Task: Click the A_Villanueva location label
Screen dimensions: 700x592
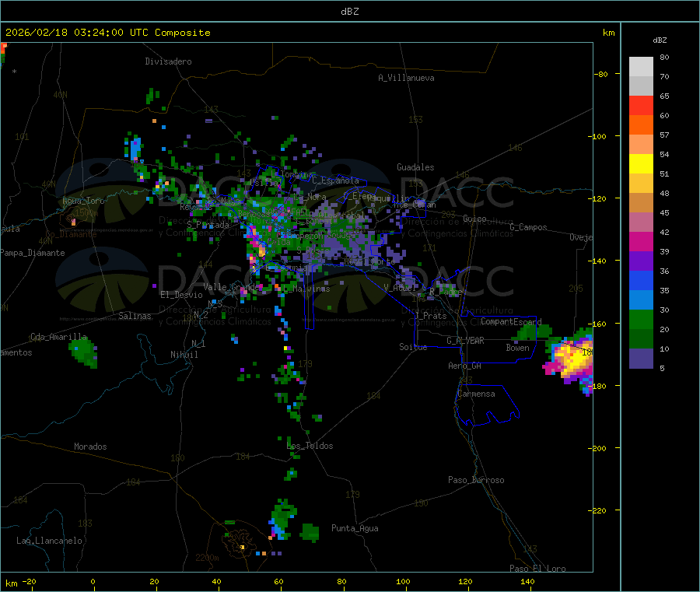Action: coord(406,78)
